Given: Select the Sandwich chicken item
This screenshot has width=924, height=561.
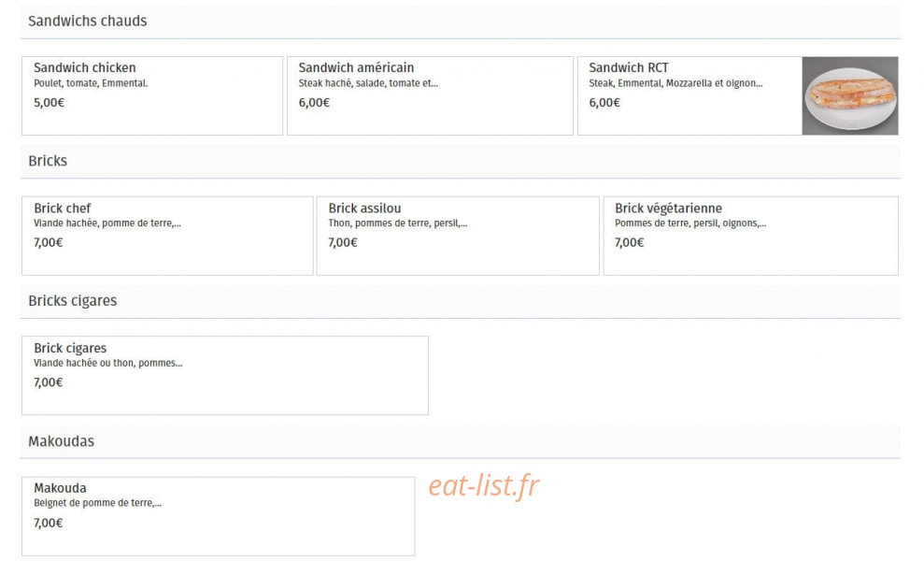Looking at the screenshot, I should [x=152, y=95].
